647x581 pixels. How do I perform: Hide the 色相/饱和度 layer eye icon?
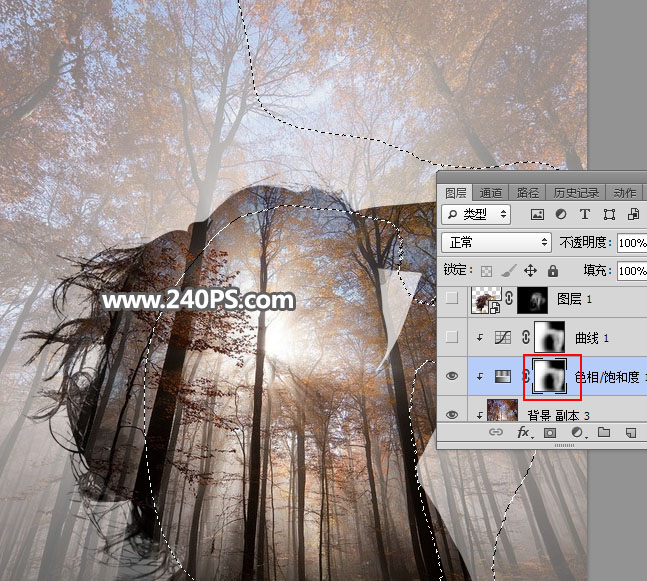click(452, 376)
